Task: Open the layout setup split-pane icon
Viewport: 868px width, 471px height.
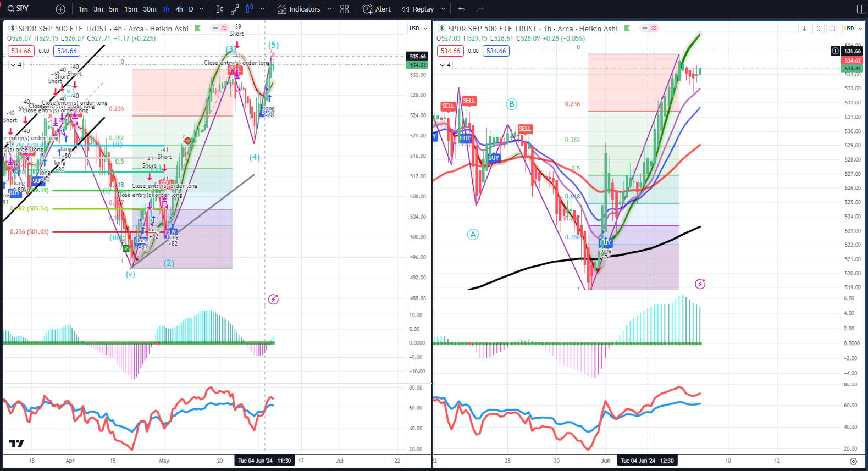Action: pos(861,9)
